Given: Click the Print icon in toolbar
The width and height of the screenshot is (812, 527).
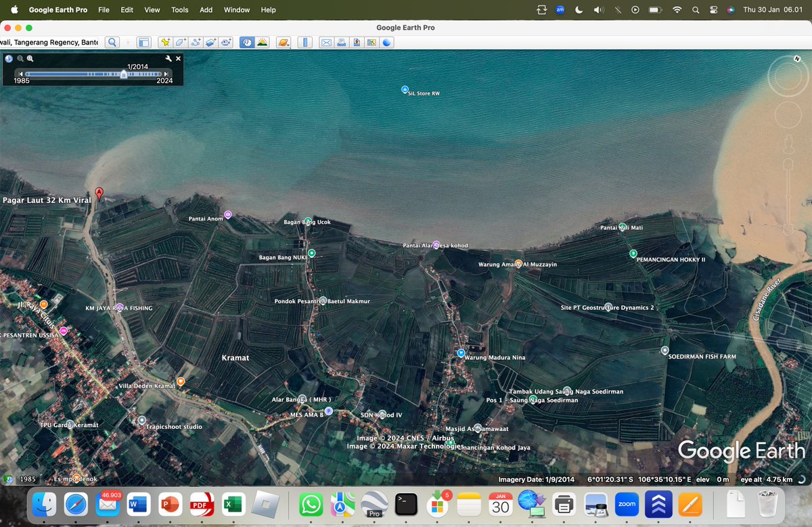Looking at the screenshot, I should [342, 42].
